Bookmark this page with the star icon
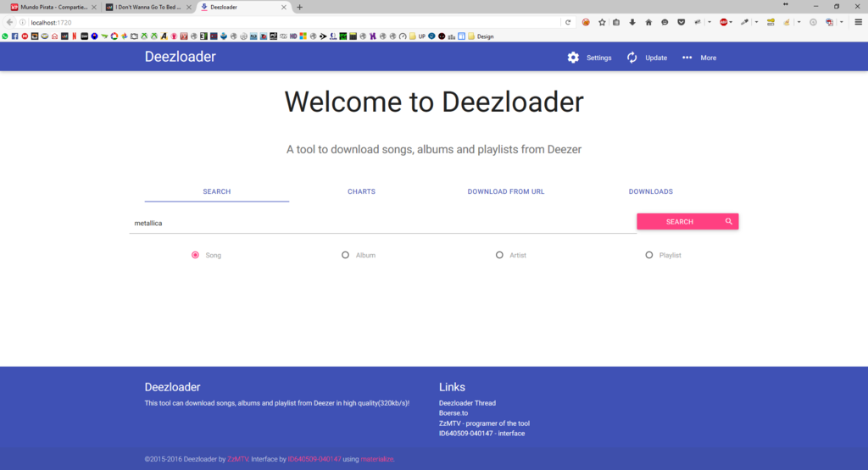Viewport: 868px width, 470px height. [x=603, y=22]
